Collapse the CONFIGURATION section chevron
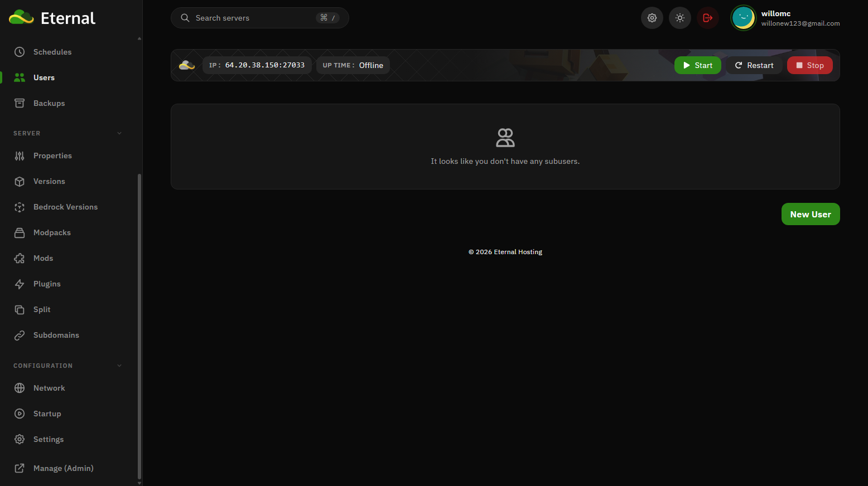This screenshot has width=868, height=486. 119,366
